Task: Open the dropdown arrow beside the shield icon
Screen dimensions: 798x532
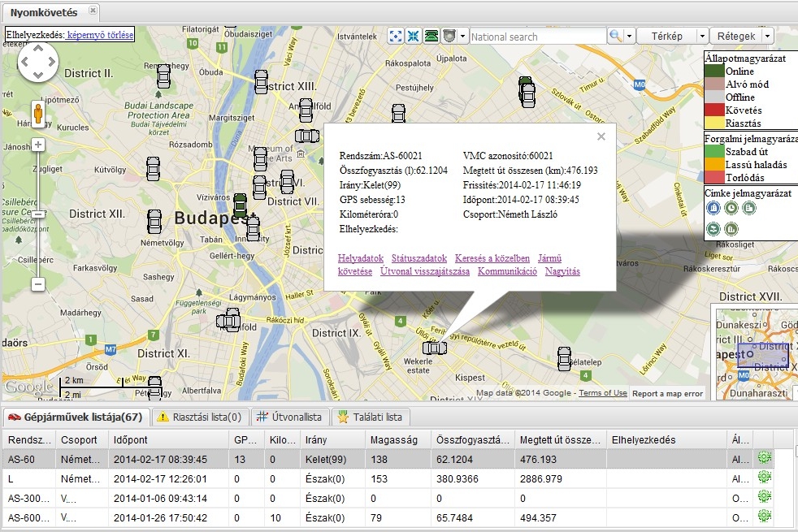Action: 462,37
